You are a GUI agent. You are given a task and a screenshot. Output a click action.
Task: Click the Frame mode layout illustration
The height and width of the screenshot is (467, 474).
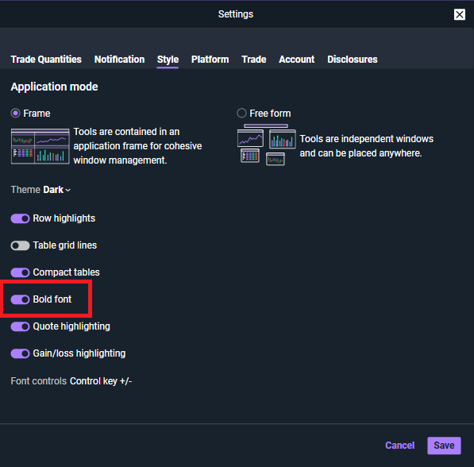pos(40,146)
